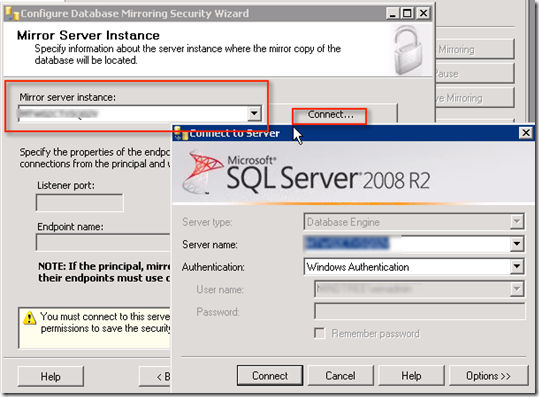
Task: Toggle the Remember password checkbox
Action: click(320, 333)
